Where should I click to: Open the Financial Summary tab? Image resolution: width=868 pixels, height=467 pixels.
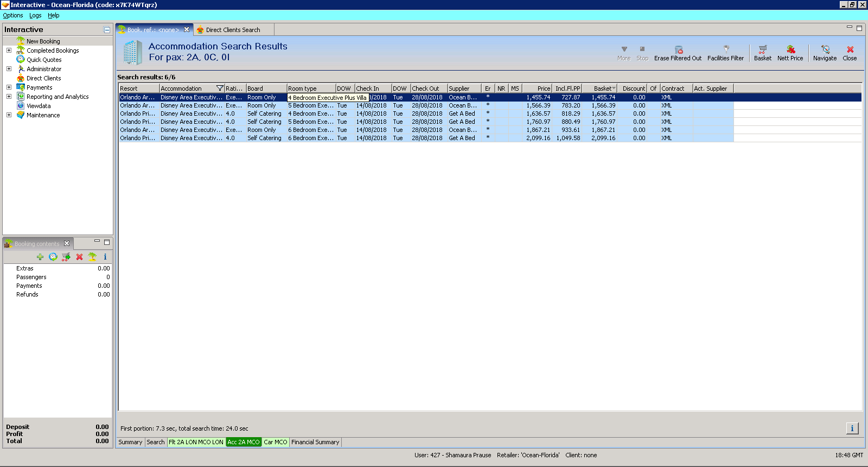pos(315,442)
